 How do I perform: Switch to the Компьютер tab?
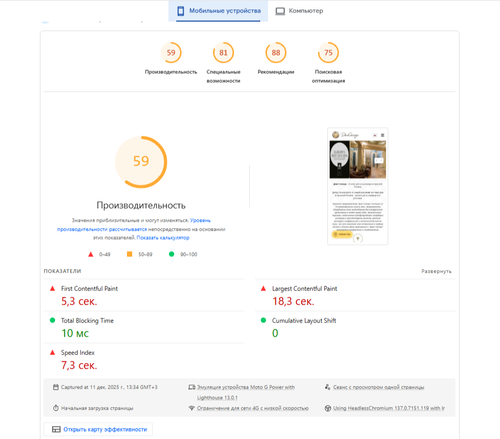[299, 11]
